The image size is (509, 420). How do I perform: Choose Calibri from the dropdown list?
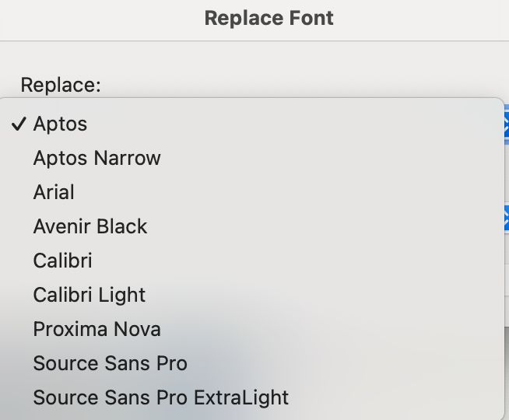62,261
